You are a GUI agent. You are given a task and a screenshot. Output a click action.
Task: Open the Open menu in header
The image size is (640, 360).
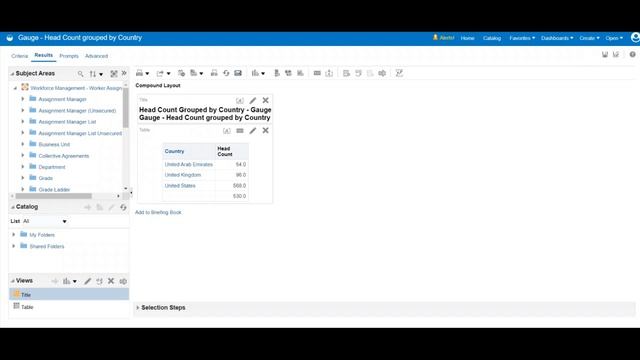[614, 38]
